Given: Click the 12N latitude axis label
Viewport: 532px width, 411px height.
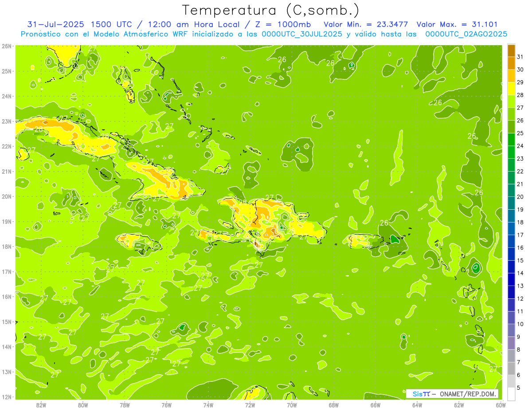Looking at the screenshot, I should (x=7, y=397).
